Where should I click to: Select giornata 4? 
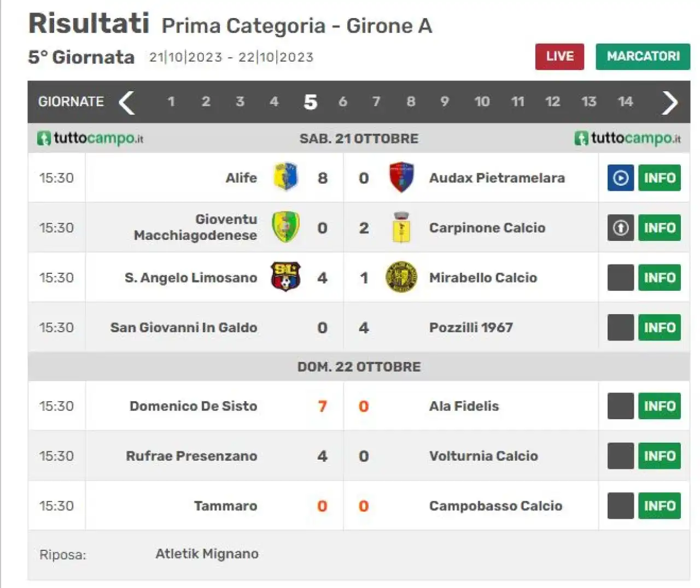pyautogui.click(x=274, y=102)
